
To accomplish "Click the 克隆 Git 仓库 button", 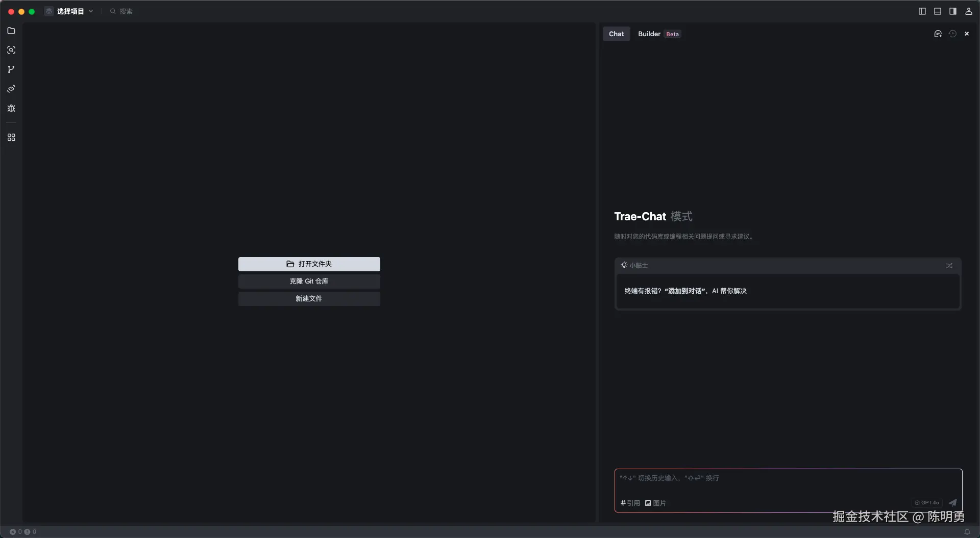I will 309,281.
